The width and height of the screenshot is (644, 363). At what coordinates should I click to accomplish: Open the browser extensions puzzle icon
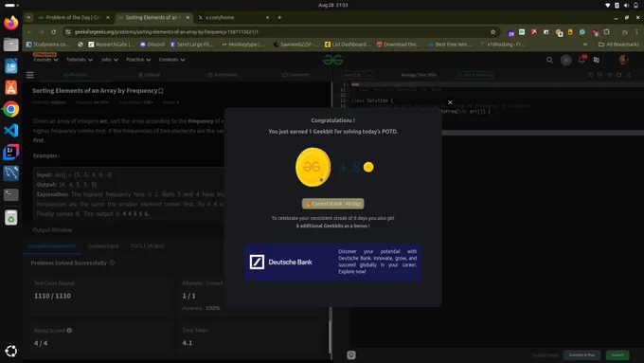tap(607, 31)
